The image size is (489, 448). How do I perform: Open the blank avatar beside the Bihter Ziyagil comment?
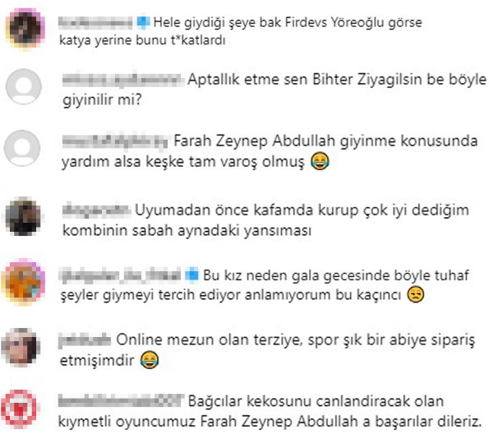24,86
